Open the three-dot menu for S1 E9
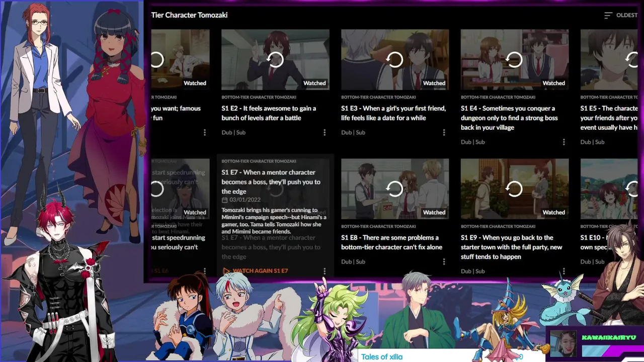The height and width of the screenshot is (362, 644). [563, 271]
